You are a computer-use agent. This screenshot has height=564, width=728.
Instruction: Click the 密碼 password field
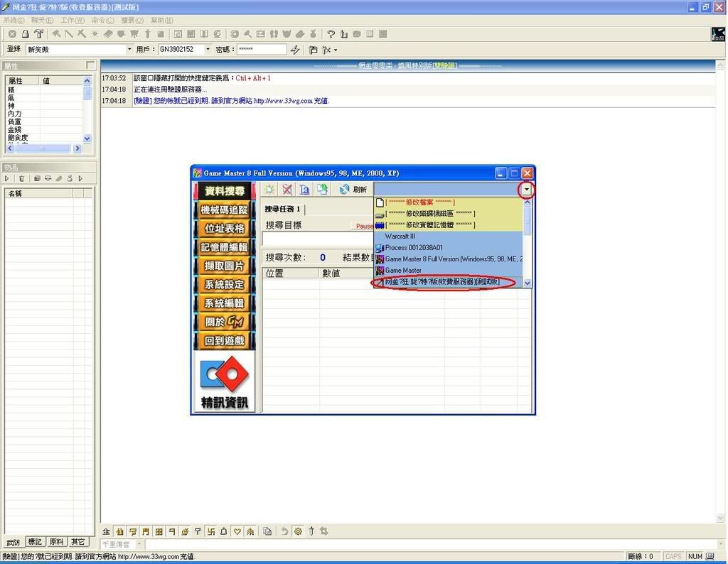(x=260, y=50)
